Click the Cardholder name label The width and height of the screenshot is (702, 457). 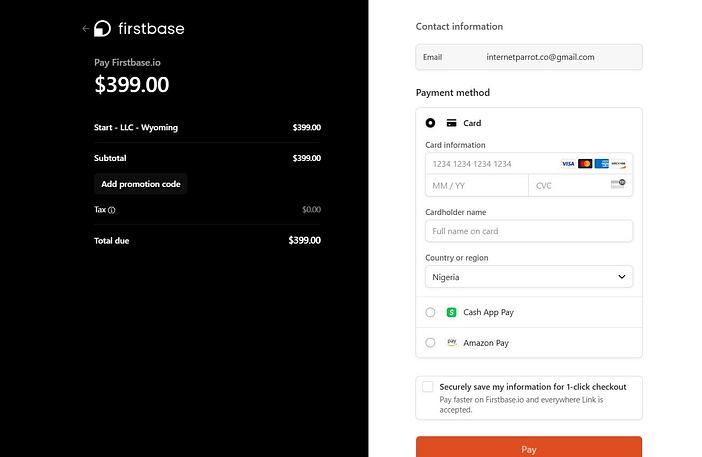[456, 212]
